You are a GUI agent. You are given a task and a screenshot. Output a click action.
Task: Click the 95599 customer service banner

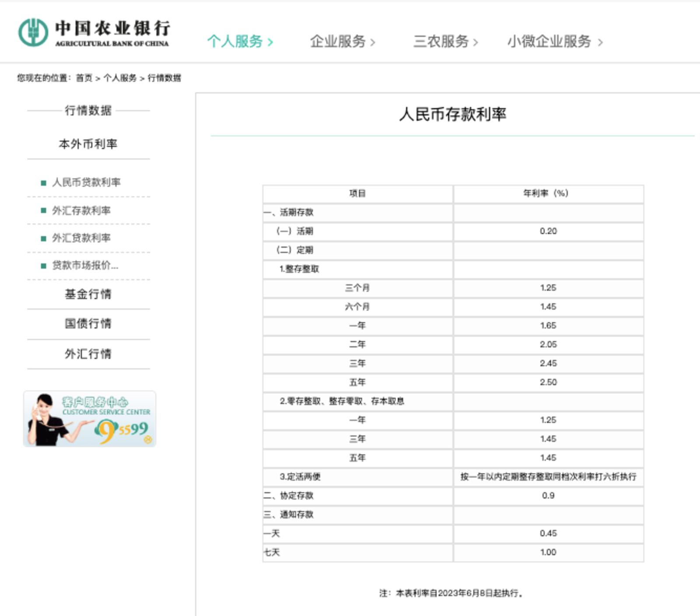tap(89, 418)
